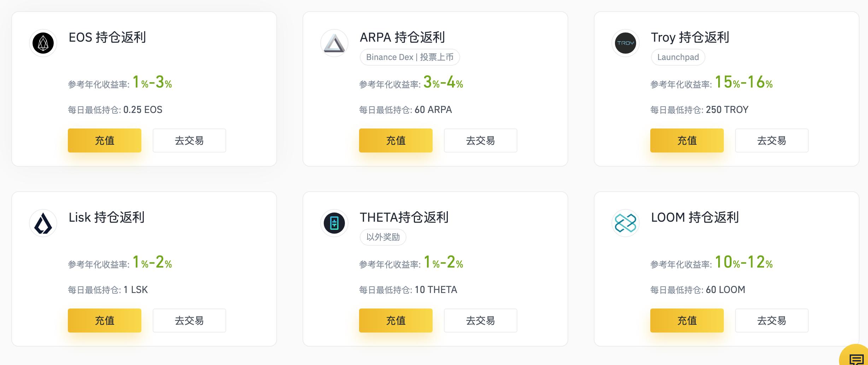
Task: Click the Launchpad tag under Troy
Action: (678, 57)
